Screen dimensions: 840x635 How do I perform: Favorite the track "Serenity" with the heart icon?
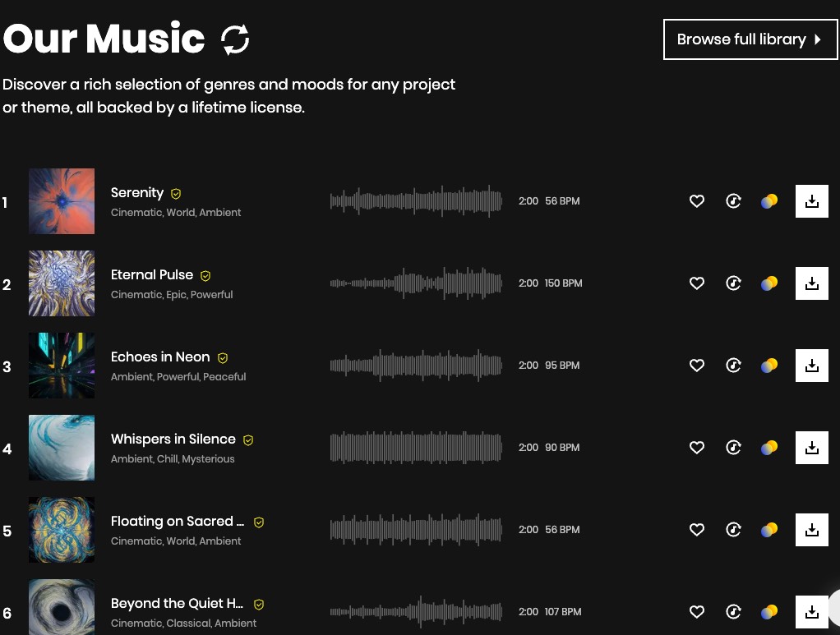coord(696,201)
